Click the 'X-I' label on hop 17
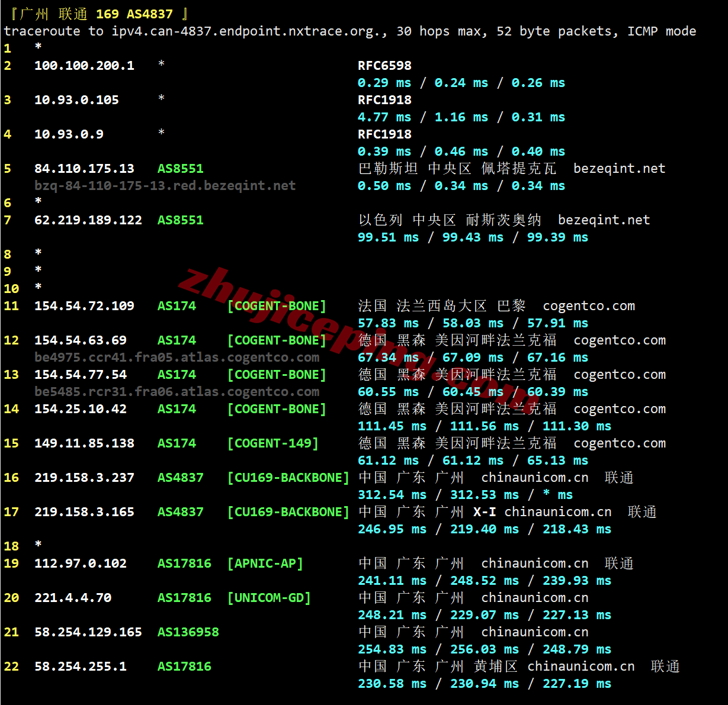The height and width of the screenshot is (705, 728). (485, 512)
